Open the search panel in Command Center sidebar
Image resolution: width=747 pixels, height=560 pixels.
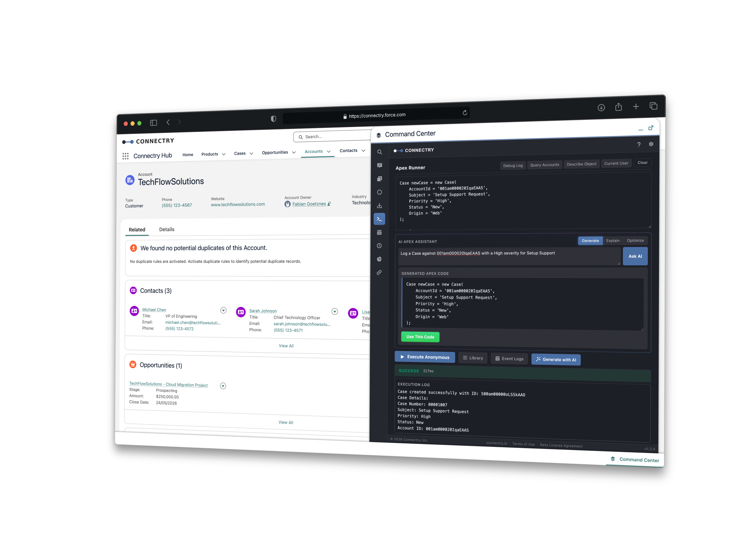[x=380, y=152]
